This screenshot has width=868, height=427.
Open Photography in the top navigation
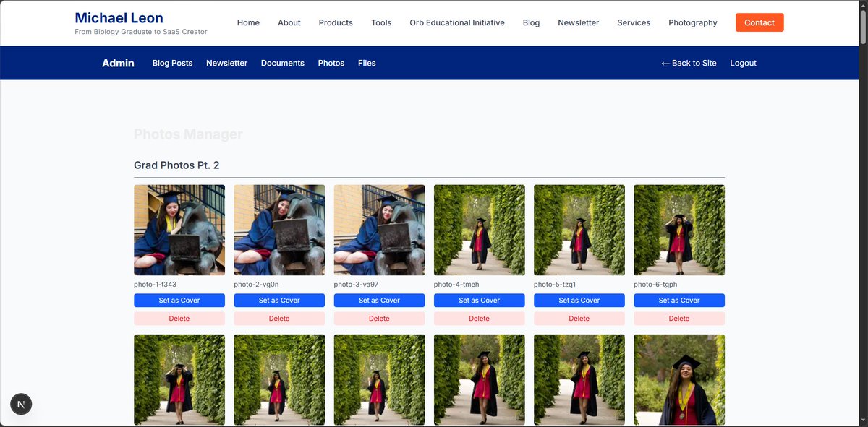pos(693,22)
